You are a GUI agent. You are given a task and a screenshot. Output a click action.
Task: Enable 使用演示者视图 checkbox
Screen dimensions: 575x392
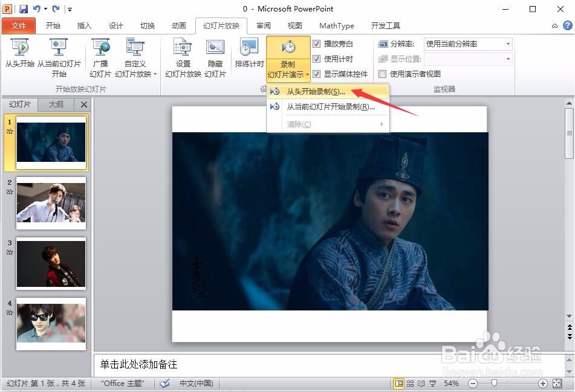383,74
